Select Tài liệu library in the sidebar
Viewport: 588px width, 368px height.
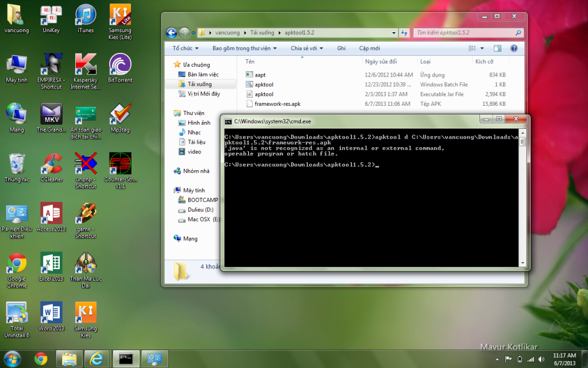[x=196, y=142]
